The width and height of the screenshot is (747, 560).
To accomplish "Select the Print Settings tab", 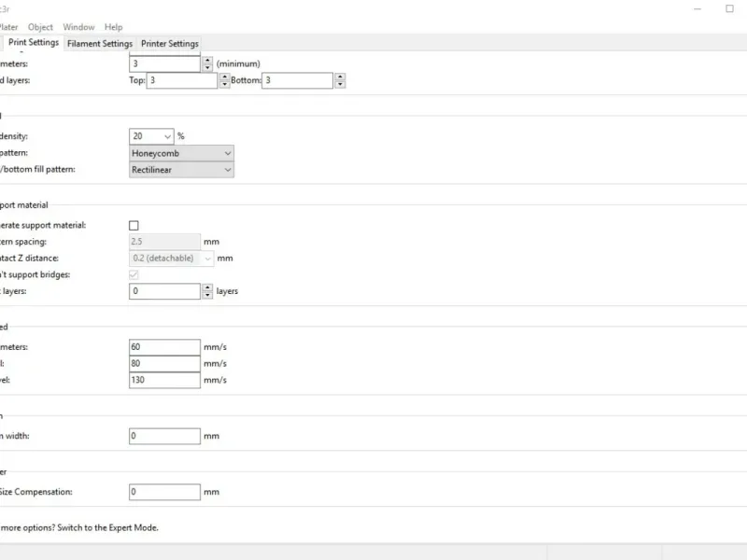I will coord(34,42).
